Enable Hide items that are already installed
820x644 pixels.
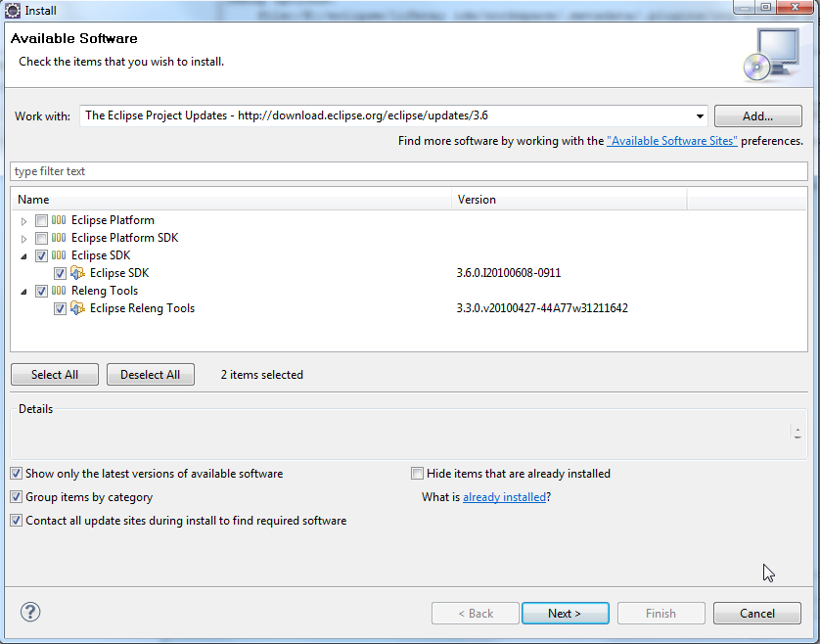click(418, 474)
